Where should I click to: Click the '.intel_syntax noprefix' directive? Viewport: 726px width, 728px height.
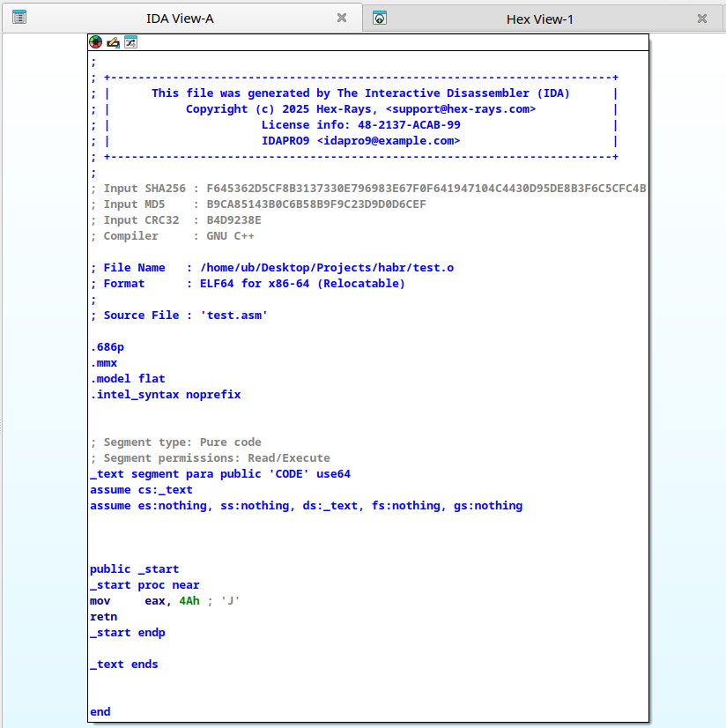166,395
